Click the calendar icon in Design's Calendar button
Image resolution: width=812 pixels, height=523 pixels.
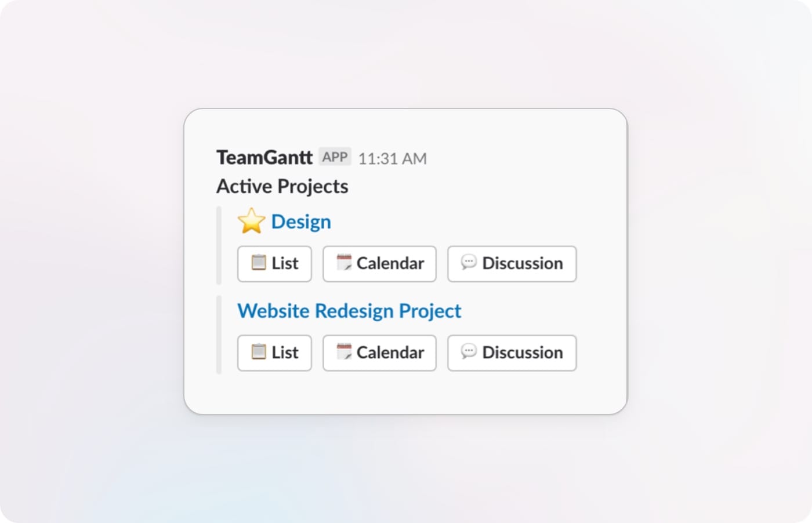(344, 263)
